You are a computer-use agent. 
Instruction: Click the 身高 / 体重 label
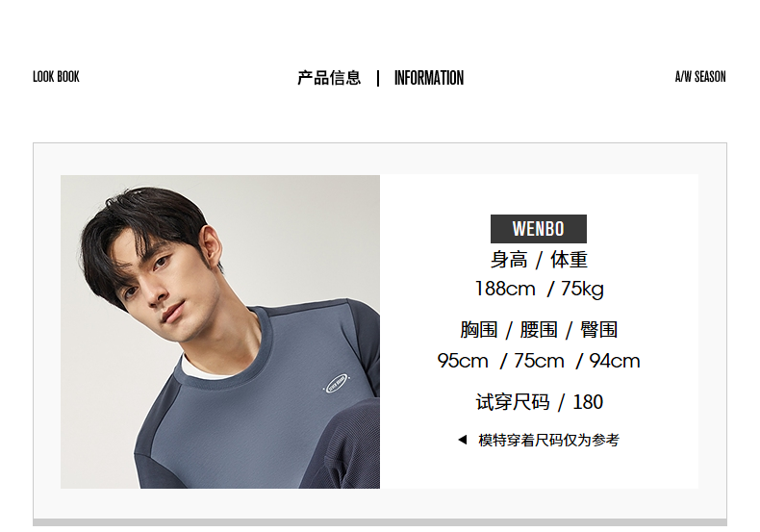pyautogui.click(x=539, y=260)
